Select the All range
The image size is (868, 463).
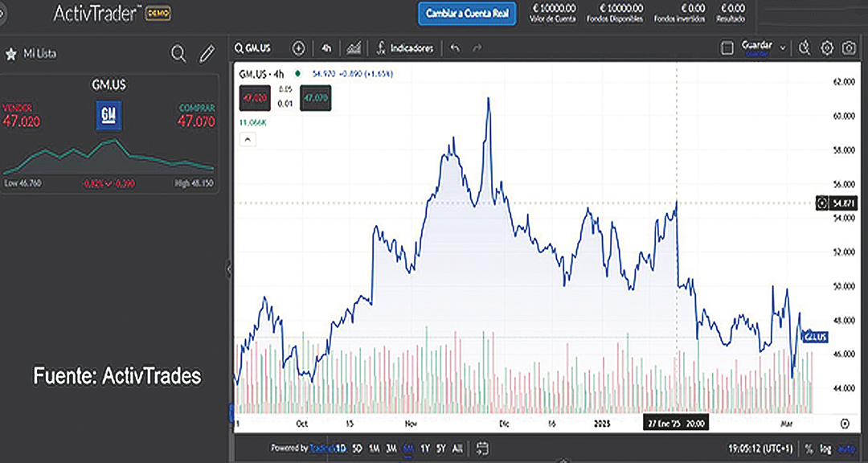(457, 448)
